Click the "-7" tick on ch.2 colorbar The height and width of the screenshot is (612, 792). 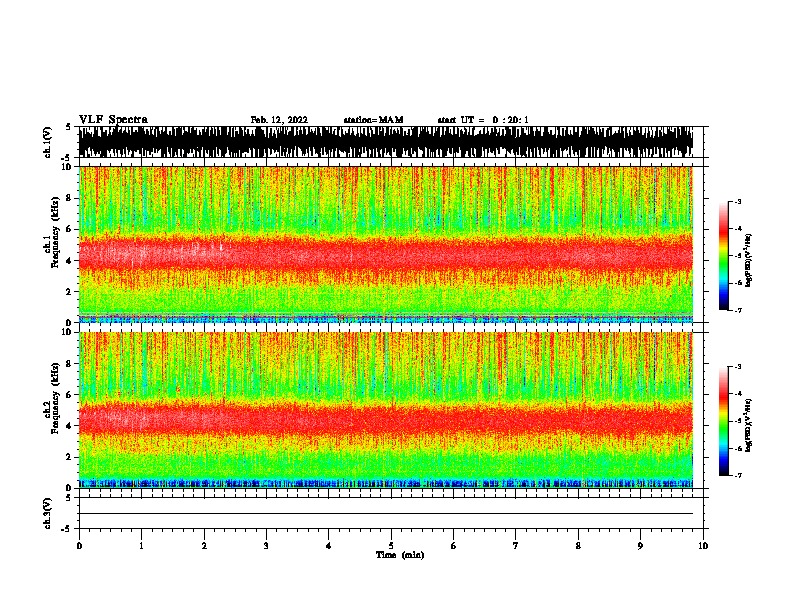tap(738, 475)
